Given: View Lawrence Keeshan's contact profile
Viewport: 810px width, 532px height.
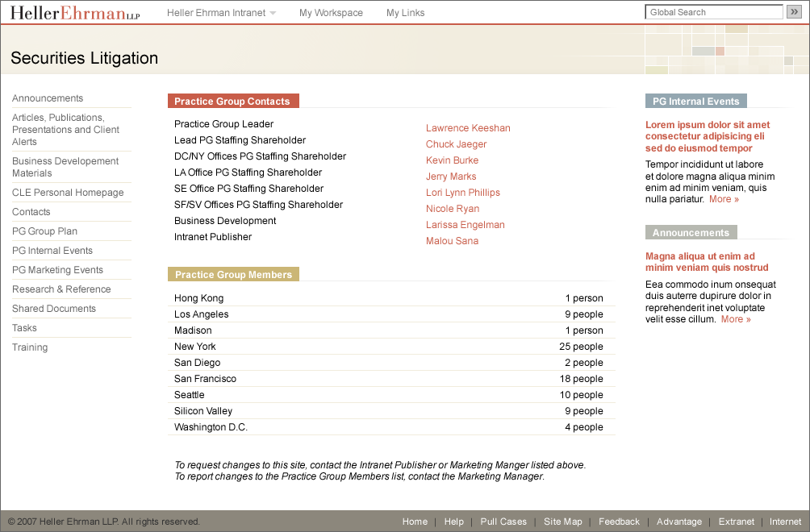Looking at the screenshot, I should point(468,128).
